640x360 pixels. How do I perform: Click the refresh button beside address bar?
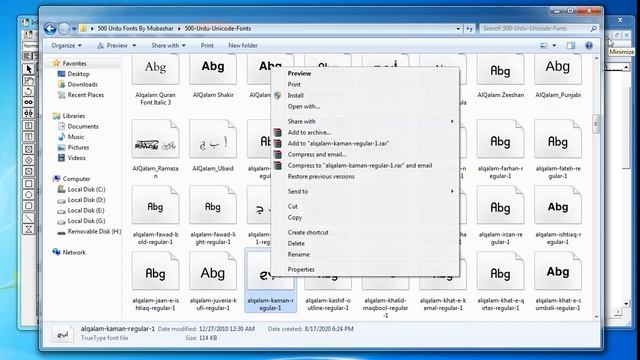coord(469,29)
